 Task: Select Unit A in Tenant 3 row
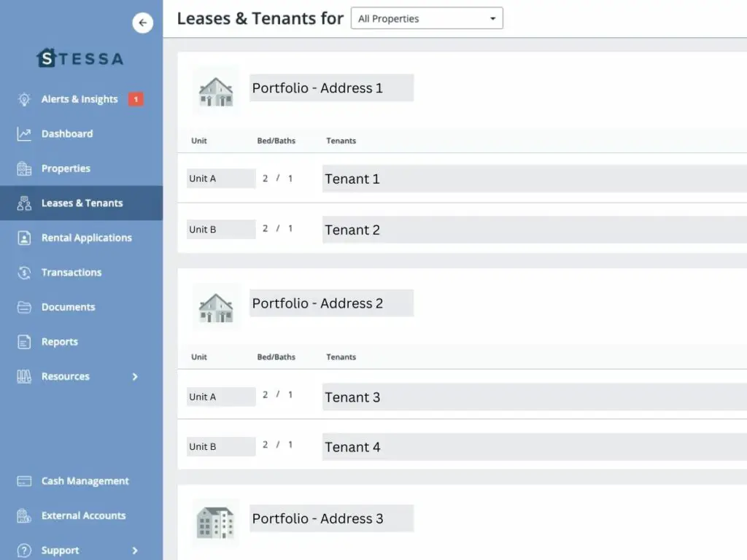221,397
